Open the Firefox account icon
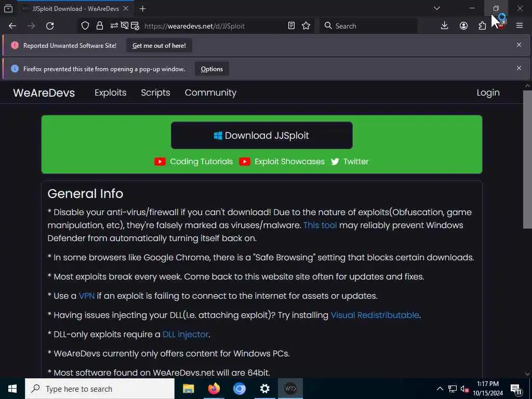This screenshot has height=399, width=532. (463, 26)
